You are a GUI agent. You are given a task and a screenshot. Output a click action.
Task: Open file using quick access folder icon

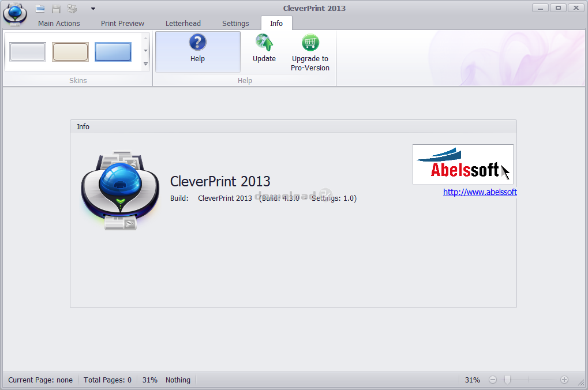(x=40, y=9)
